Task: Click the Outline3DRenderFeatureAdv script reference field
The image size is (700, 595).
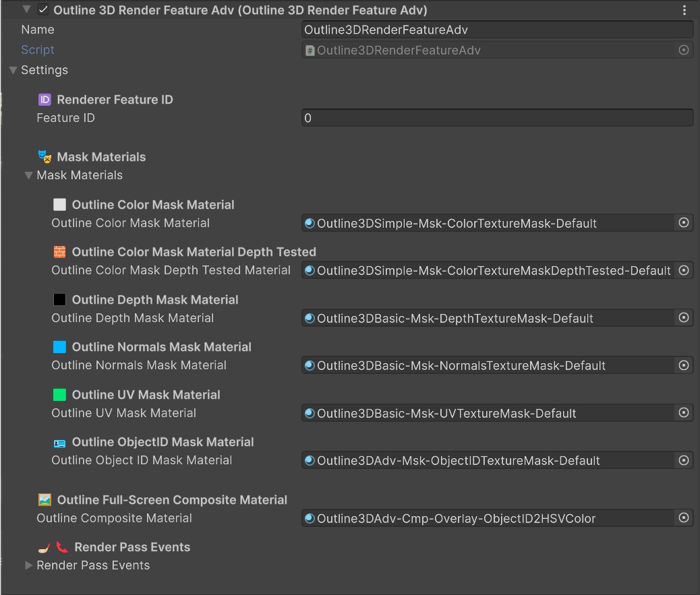Action: point(488,50)
